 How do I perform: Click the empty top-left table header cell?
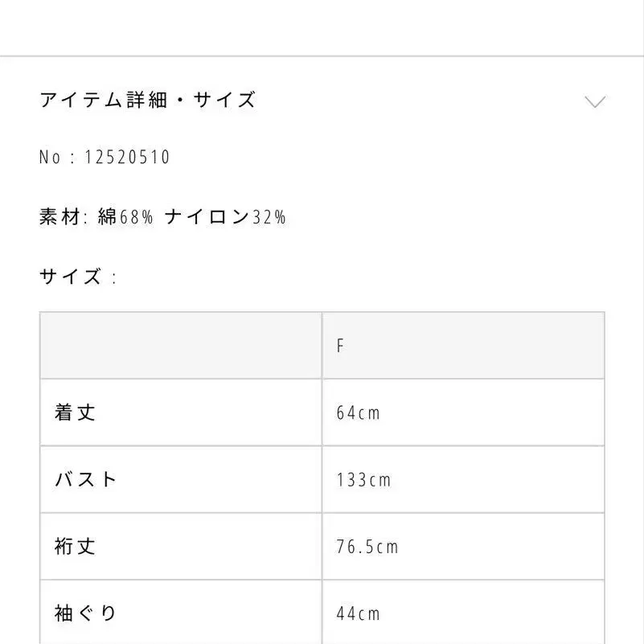[181, 346]
